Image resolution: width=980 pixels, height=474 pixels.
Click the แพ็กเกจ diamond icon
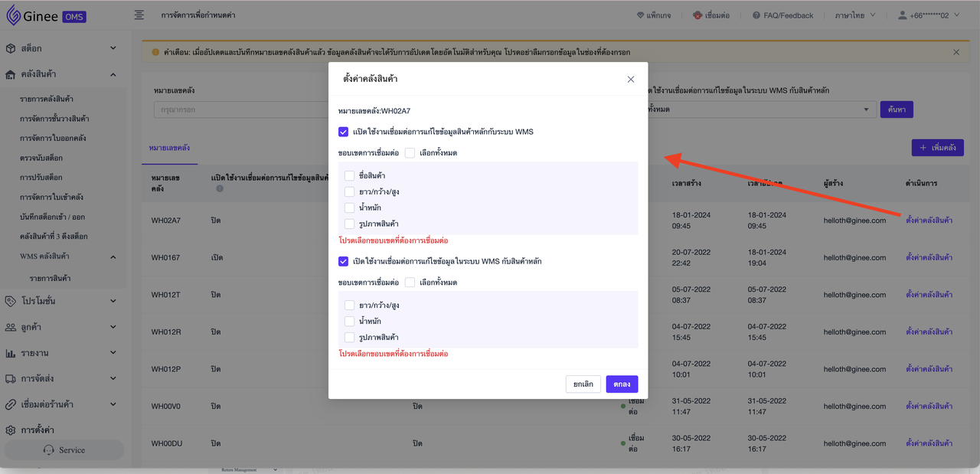(641, 15)
